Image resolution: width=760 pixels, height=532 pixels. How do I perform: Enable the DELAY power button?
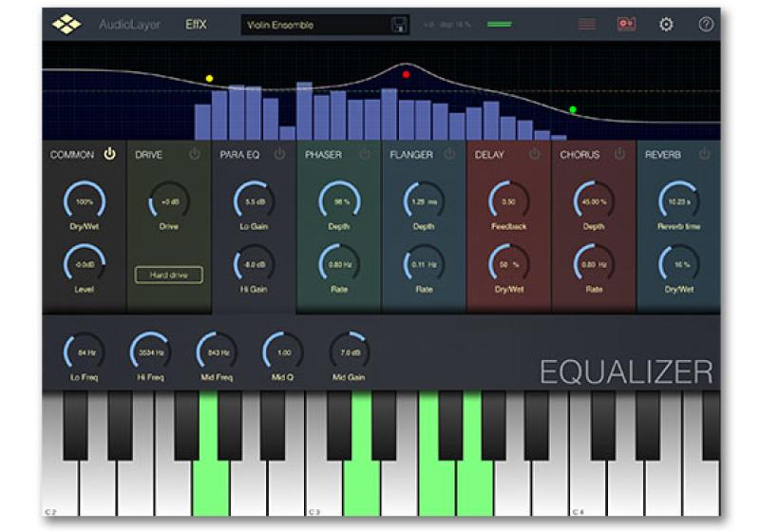(534, 154)
